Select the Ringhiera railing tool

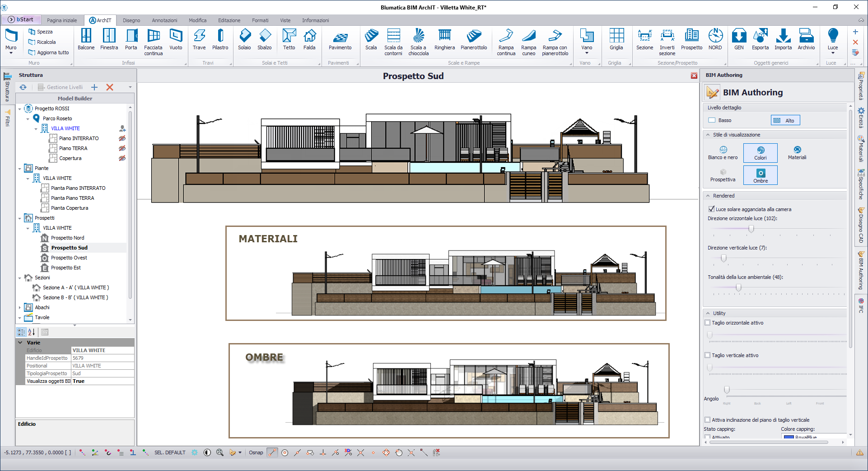(x=444, y=39)
